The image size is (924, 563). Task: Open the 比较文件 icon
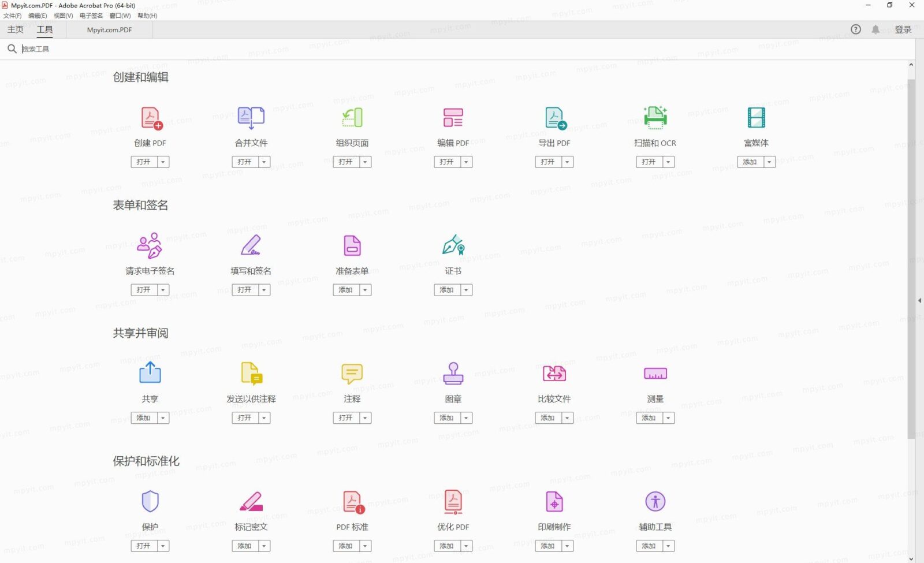[554, 374]
